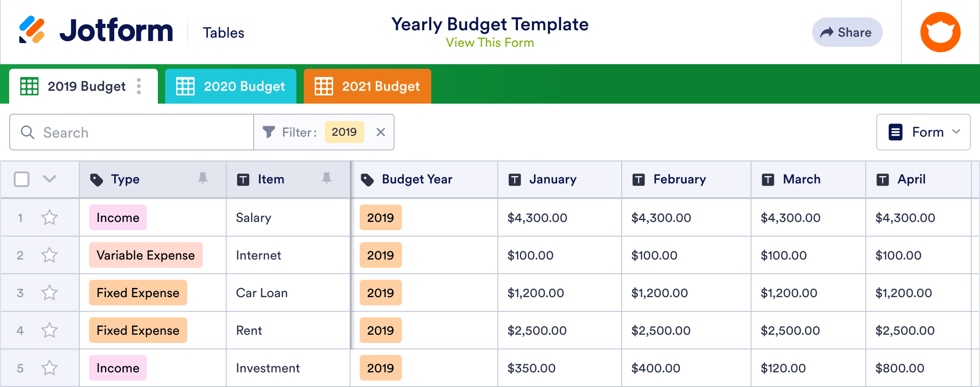Click the Variable Expense color tag

point(145,255)
